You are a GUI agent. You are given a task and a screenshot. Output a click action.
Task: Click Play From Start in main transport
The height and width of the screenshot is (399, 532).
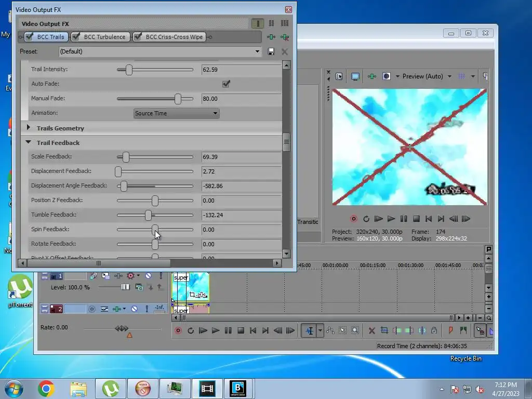203,330
